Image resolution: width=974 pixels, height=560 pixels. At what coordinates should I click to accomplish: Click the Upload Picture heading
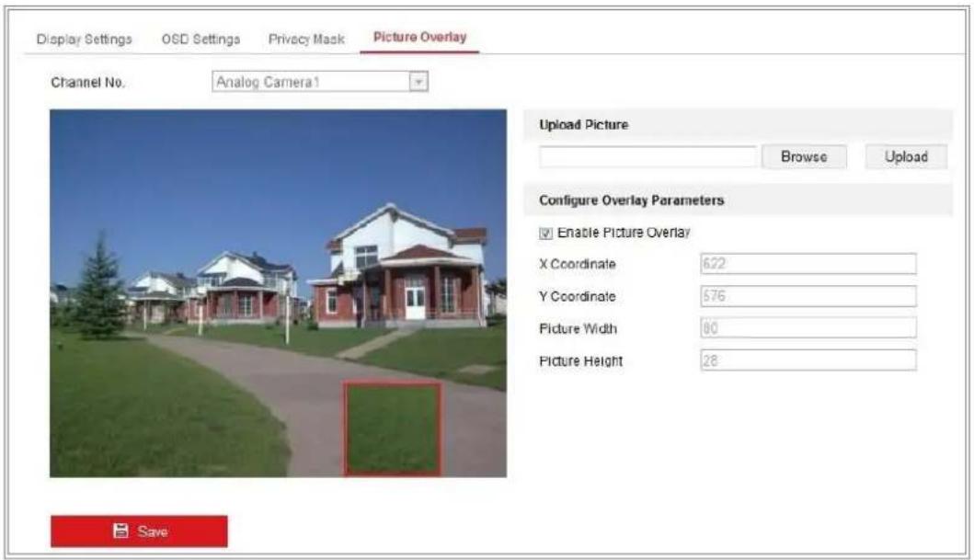(584, 125)
